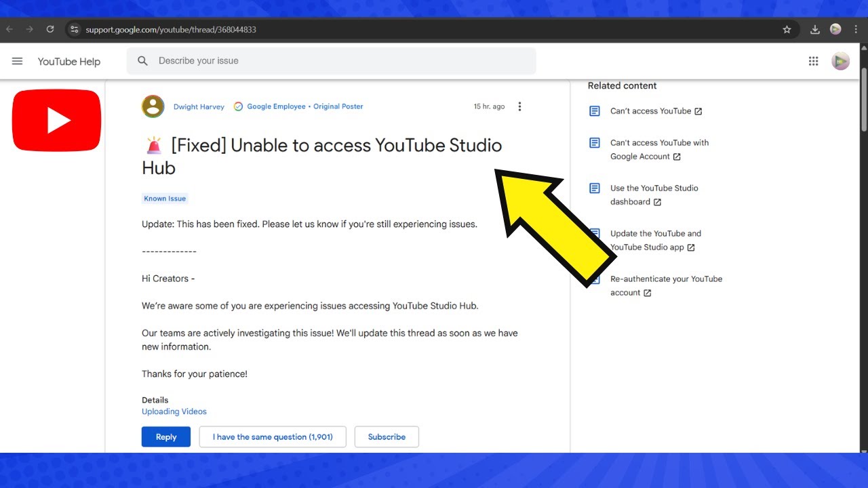Open Chrome profile avatar in toolbar
The width and height of the screenshot is (868, 488).
[x=835, y=29]
